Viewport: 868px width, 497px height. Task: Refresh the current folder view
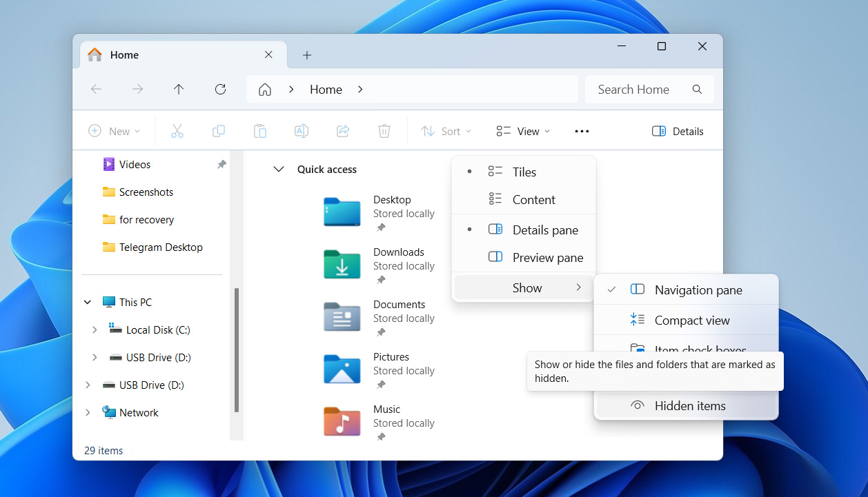pos(220,89)
